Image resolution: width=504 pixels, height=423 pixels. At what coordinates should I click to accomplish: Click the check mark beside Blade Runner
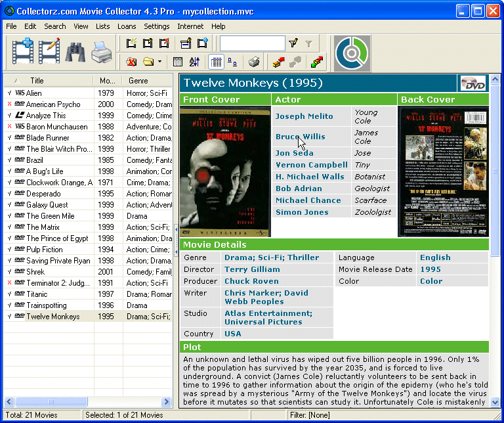click(10, 138)
